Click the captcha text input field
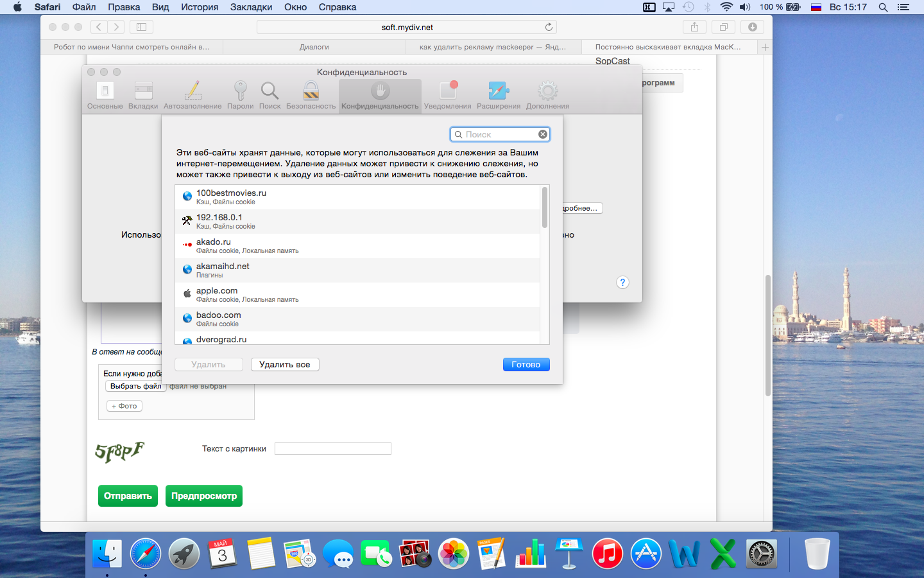Image resolution: width=924 pixels, height=578 pixels. (x=333, y=449)
